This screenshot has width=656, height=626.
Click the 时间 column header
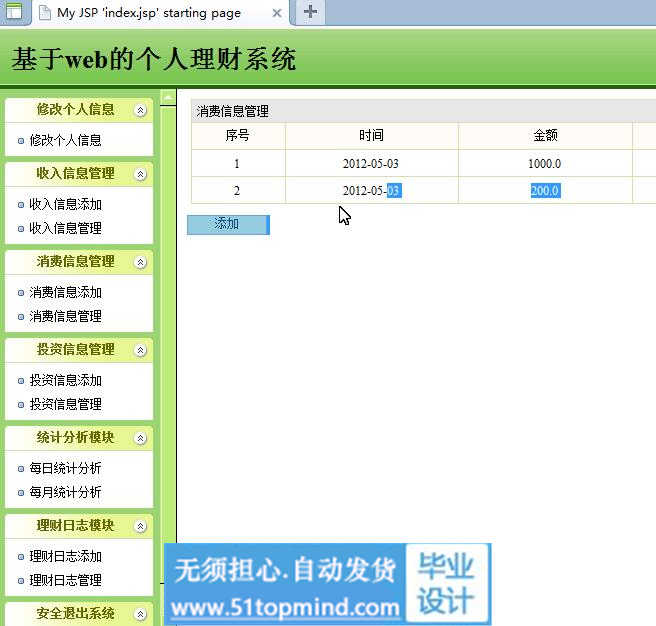[x=371, y=135]
